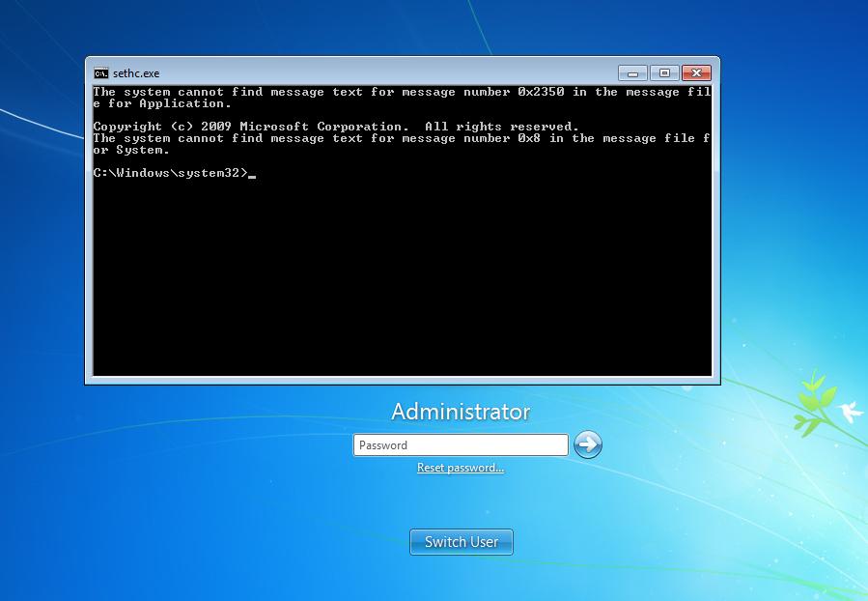868x601 pixels.
Task: Focus the Password input field
Action: (461, 445)
